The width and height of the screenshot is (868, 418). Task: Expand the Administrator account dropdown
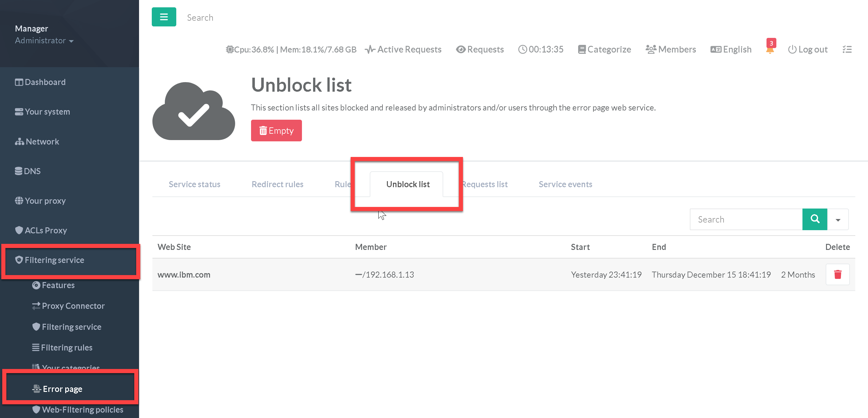44,40
